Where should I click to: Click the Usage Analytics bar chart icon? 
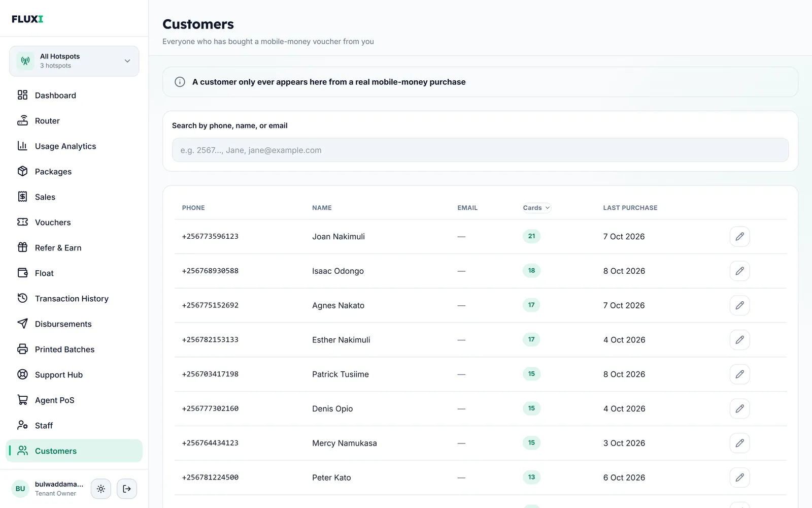pos(22,146)
